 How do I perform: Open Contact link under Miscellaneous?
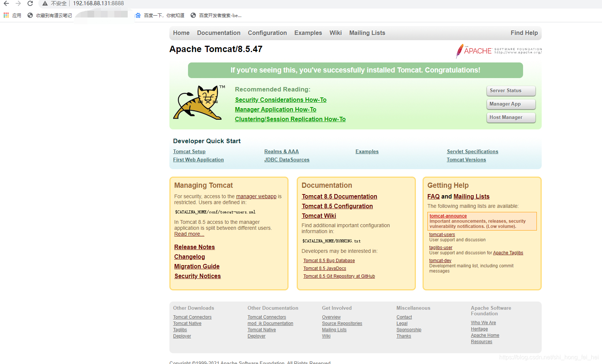coord(404,317)
